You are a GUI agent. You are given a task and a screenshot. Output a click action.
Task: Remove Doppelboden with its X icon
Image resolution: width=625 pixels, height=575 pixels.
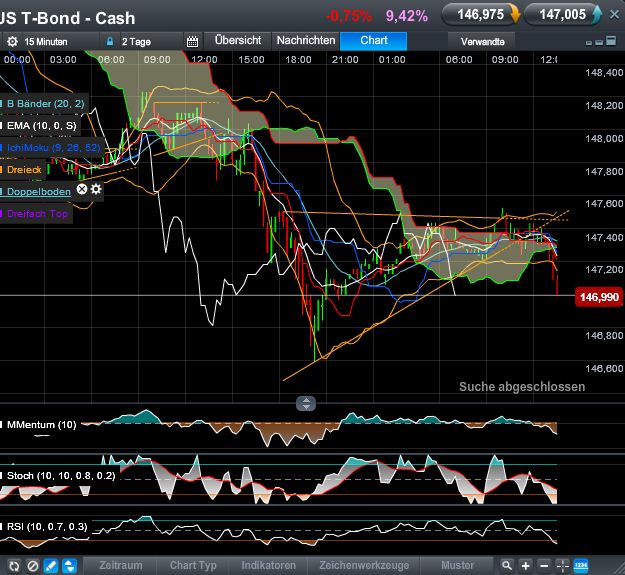[x=82, y=189]
